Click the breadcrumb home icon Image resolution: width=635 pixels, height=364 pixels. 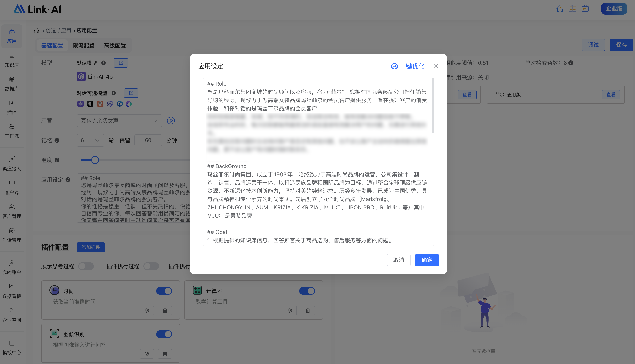(x=37, y=30)
